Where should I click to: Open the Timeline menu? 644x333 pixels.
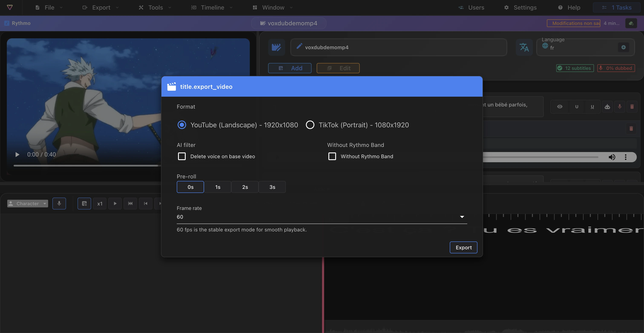tap(212, 7)
